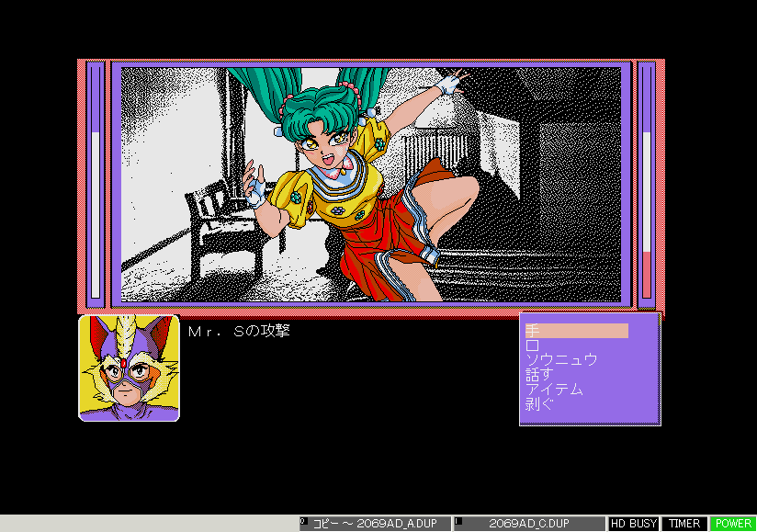Open the 2069AD_A.DUP disk slot label
The height and width of the screenshot is (532, 757).
pos(378,524)
